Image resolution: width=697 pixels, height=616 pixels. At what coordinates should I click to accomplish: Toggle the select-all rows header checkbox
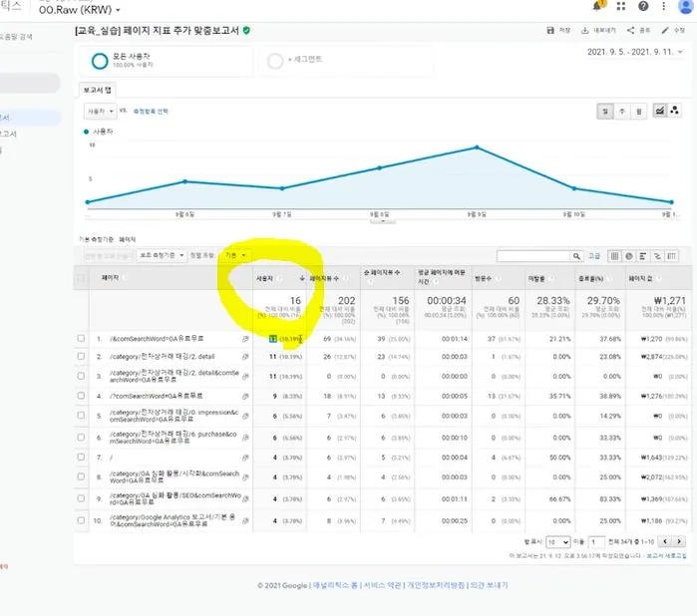coord(81,278)
